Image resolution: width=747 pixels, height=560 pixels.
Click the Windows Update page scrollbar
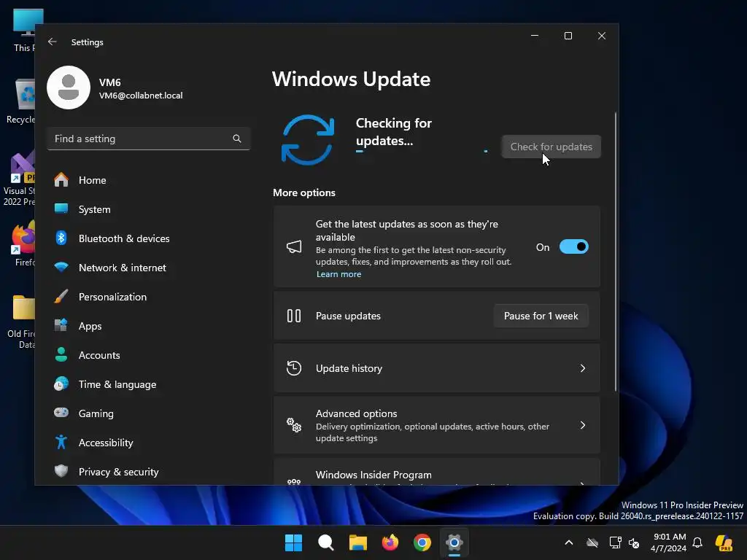click(x=616, y=252)
